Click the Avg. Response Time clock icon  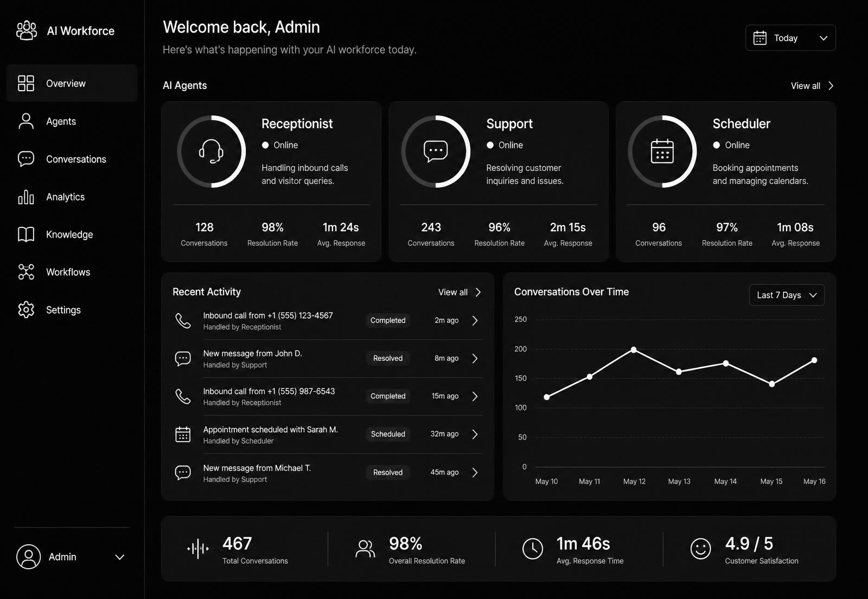pos(533,549)
